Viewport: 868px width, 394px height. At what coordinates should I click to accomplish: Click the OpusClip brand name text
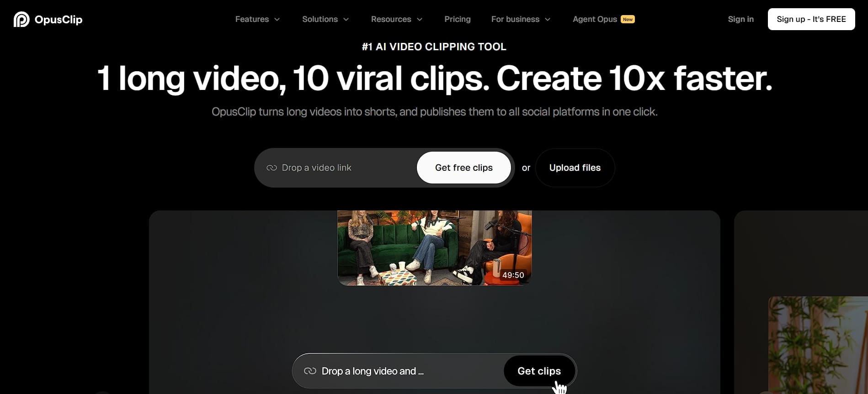tap(59, 20)
